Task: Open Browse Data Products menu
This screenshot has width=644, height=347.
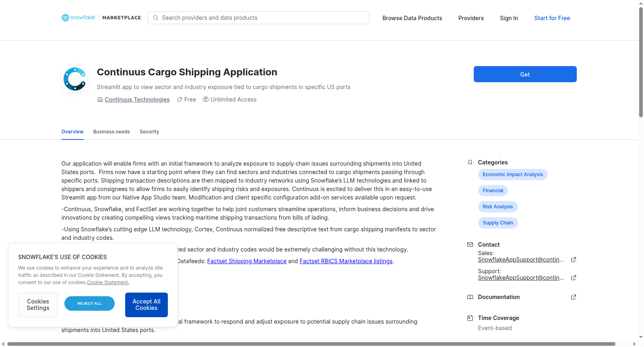Action: [412, 18]
